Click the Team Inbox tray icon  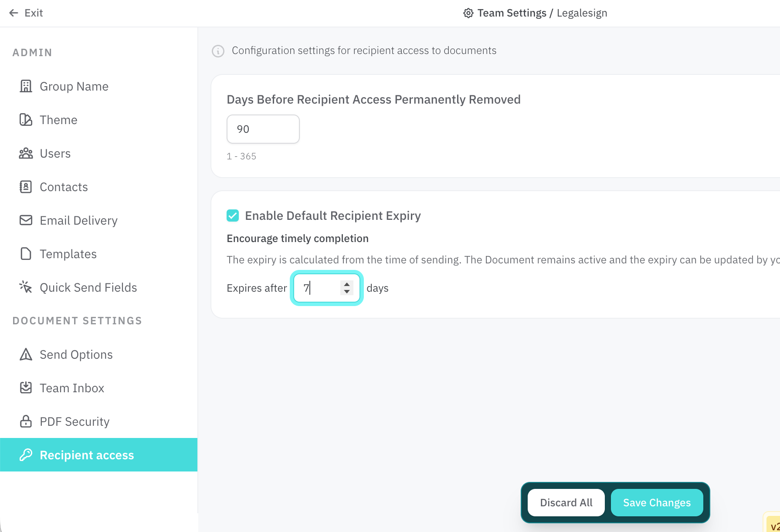pos(26,388)
